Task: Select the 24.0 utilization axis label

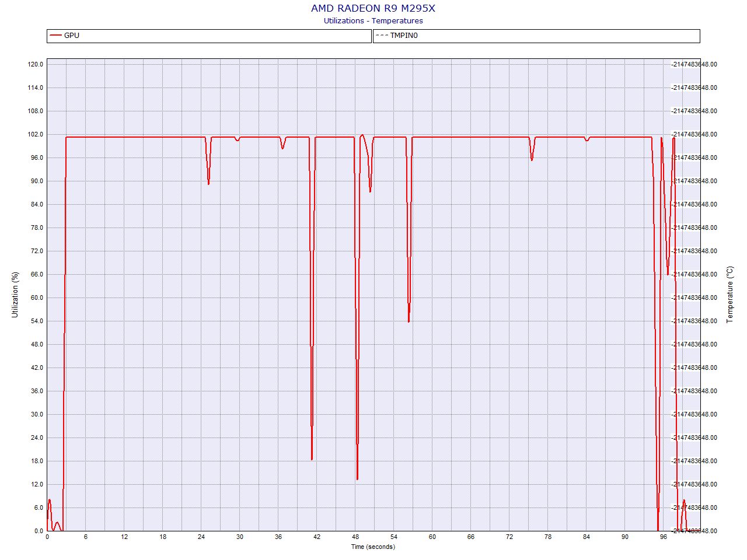Action: [x=37, y=437]
